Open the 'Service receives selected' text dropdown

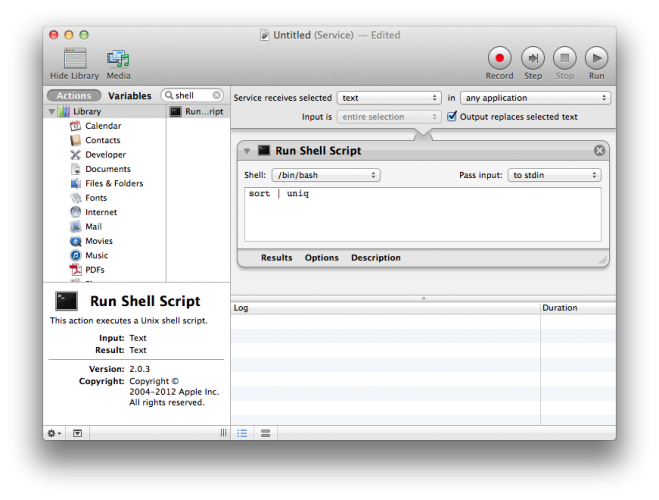pos(389,98)
